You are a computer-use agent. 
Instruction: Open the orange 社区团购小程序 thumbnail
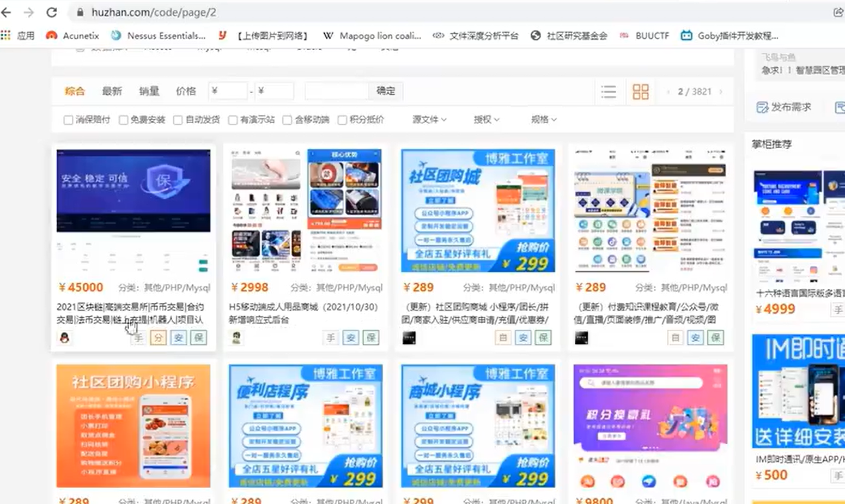(133, 426)
